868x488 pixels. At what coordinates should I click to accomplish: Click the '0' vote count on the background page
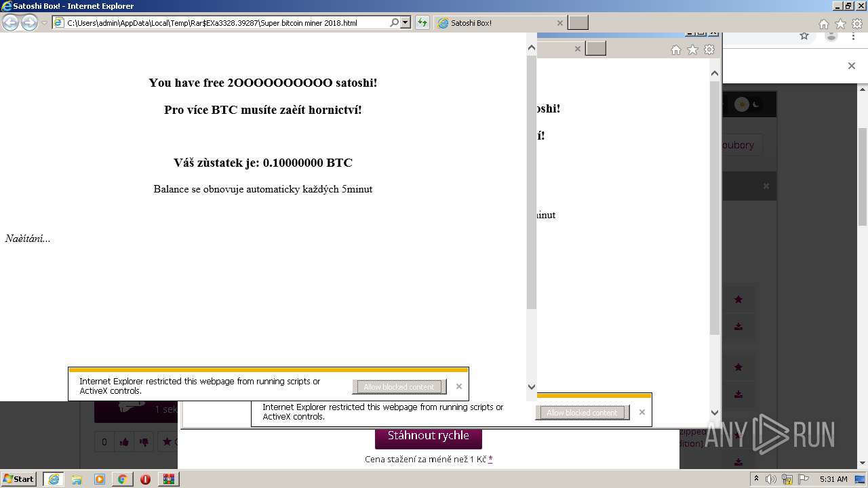tap(104, 442)
